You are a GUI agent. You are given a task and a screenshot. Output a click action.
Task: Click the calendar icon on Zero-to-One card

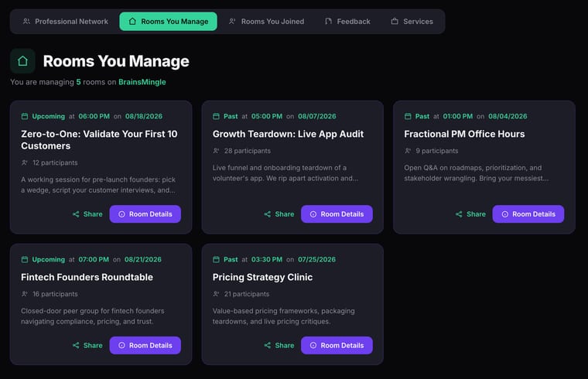[x=25, y=116]
